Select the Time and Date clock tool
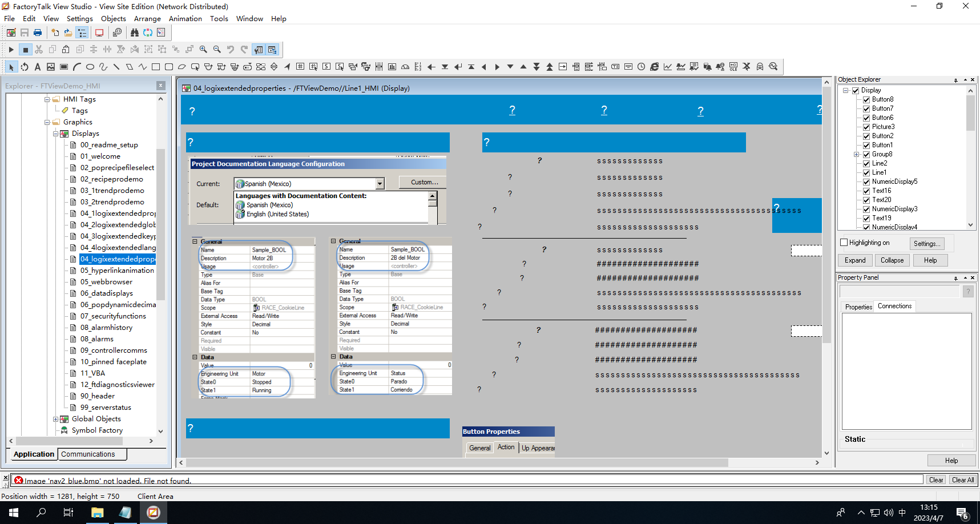The width and height of the screenshot is (980, 524). (642, 67)
